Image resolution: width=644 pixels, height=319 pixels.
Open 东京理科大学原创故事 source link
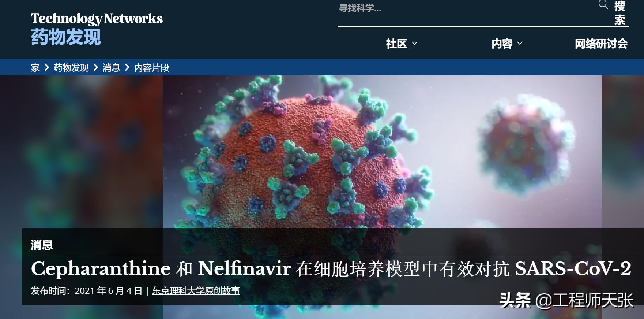(196, 291)
